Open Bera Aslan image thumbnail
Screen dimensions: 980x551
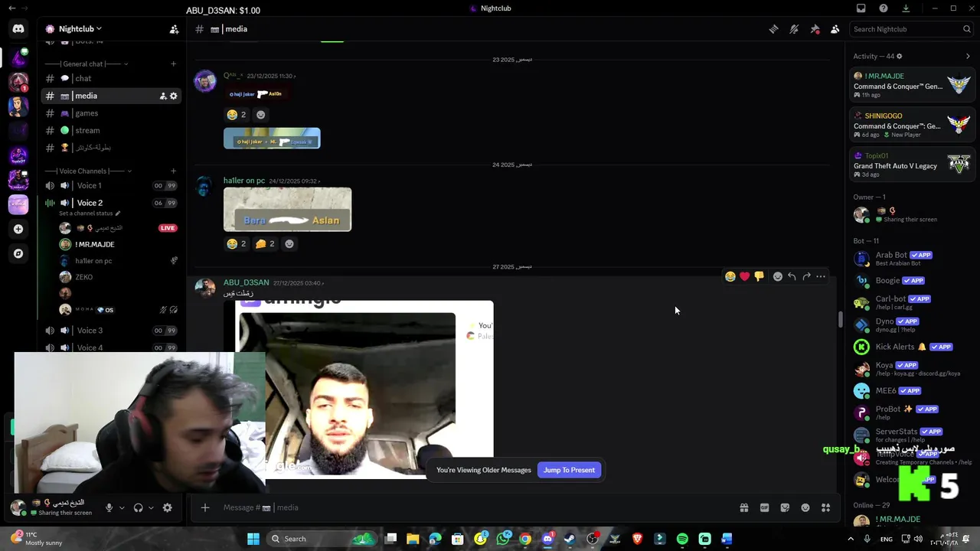tap(287, 209)
